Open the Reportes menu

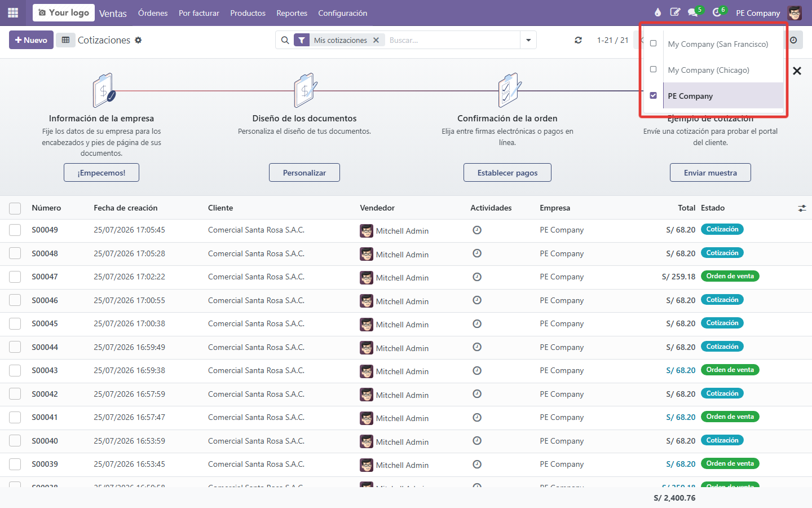[292, 13]
